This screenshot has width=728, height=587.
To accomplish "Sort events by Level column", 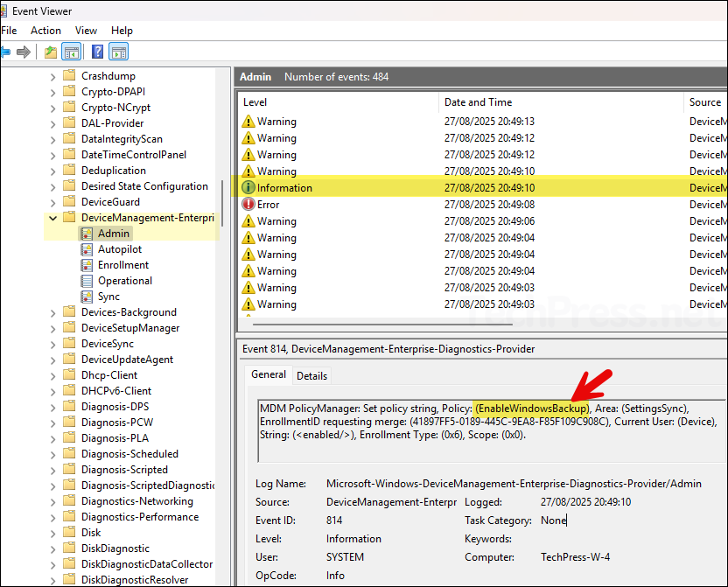I will point(339,102).
